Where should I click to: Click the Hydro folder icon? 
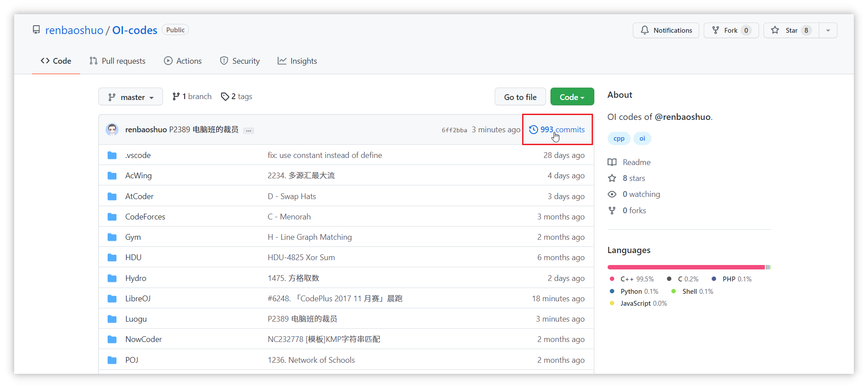click(x=112, y=278)
